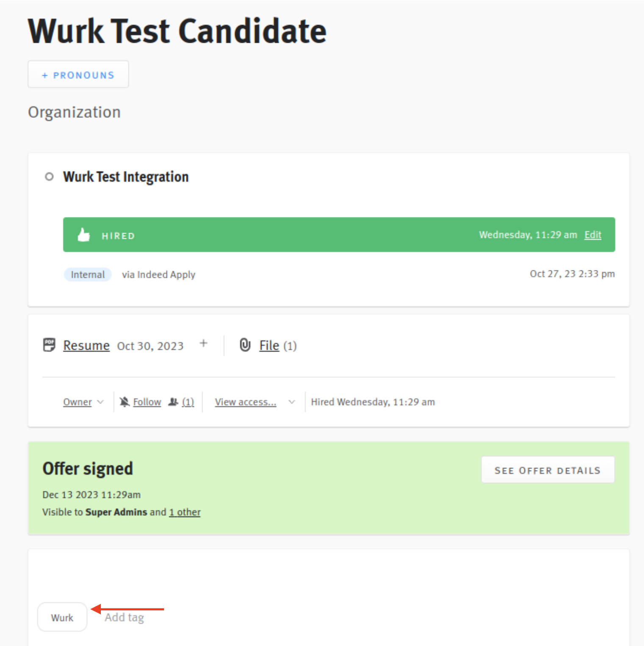Screen dimensions: 644x646
Task: Click the Internal badge label
Action: click(88, 275)
